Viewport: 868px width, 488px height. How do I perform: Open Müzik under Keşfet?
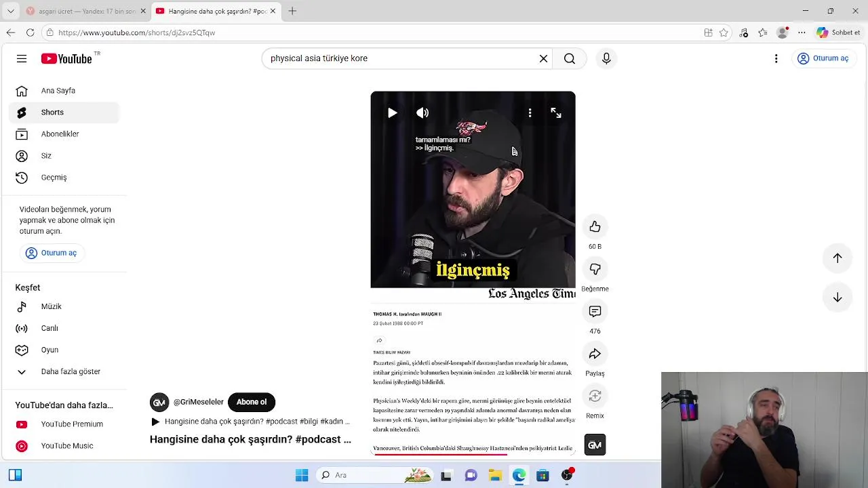pos(64,306)
